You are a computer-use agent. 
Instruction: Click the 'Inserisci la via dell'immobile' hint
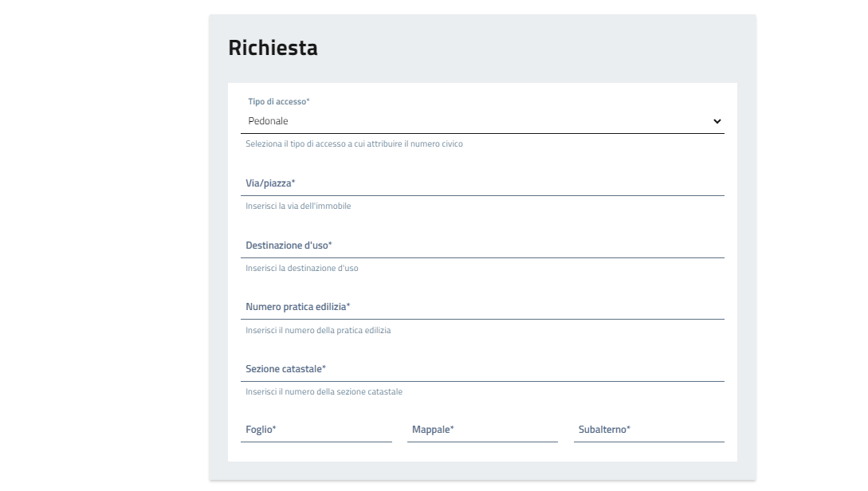[298, 206]
